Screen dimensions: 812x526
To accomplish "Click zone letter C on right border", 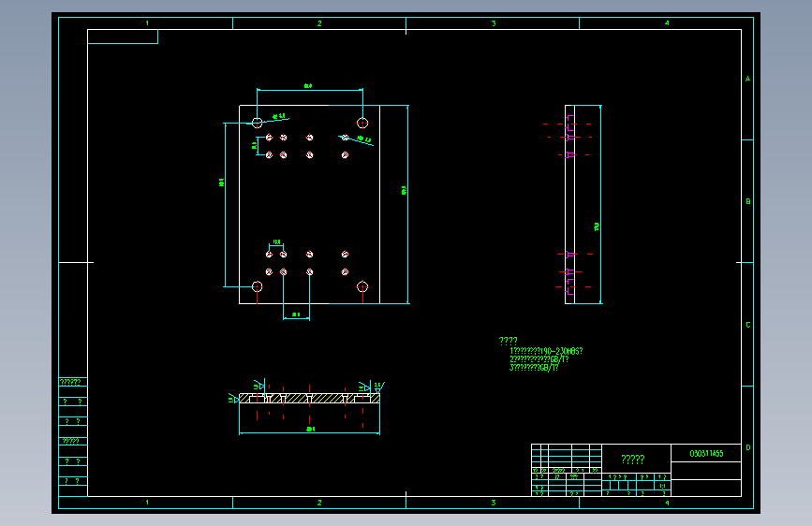I will pos(747,325).
